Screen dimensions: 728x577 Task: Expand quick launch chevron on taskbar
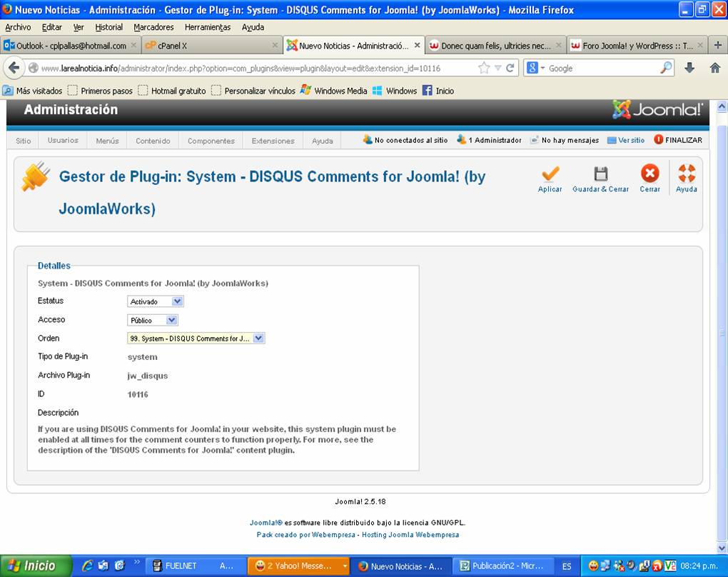coord(137,562)
